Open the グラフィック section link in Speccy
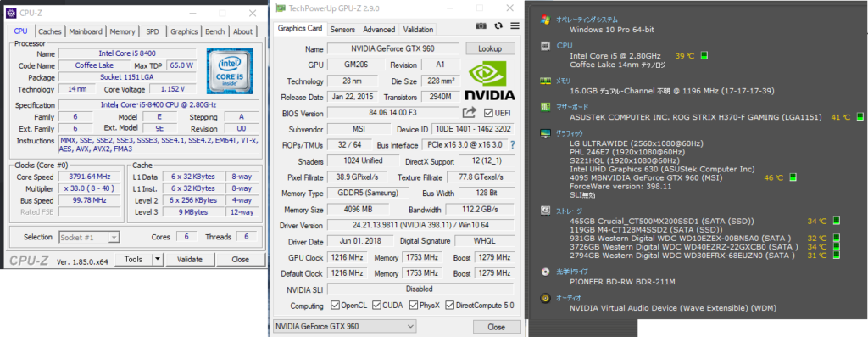 pos(569,133)
